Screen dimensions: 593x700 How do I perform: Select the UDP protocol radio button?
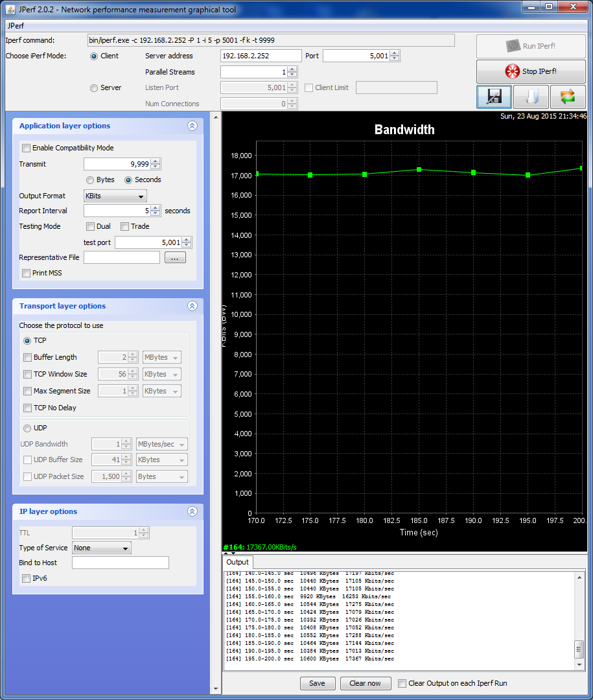[x=28, y=428]
